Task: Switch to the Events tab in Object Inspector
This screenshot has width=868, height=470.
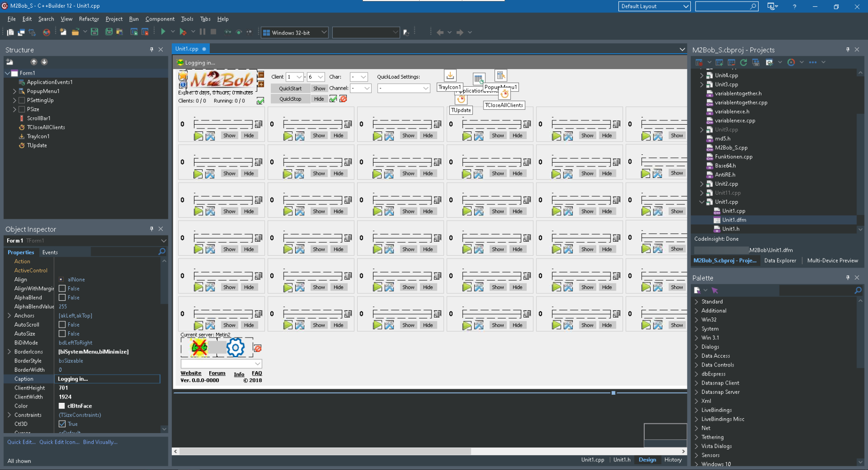Action: point(50,252)
